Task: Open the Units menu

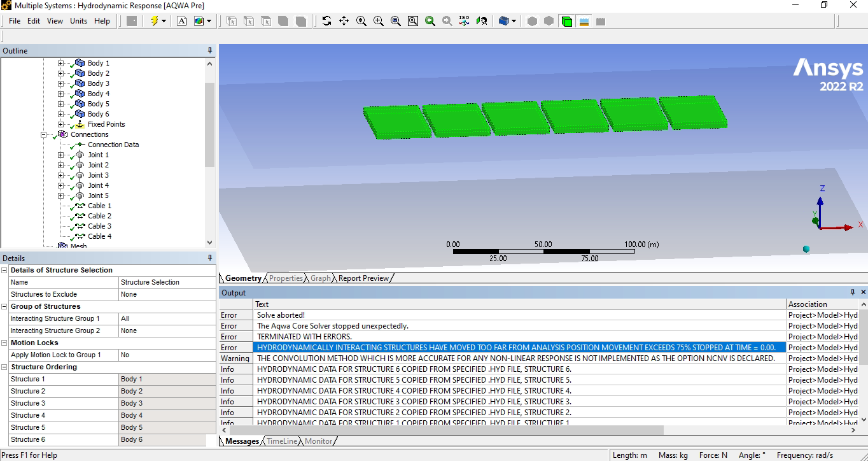Action: pyautogui.click(x=79, y=21)
